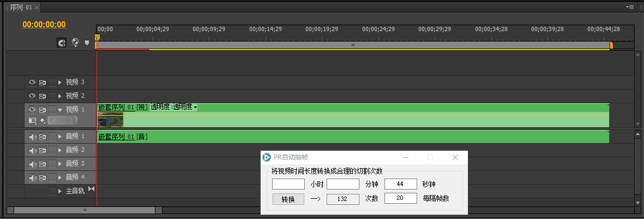Click the Set display style icon on Video 1
644x219 pixels.
pos(33,120)
